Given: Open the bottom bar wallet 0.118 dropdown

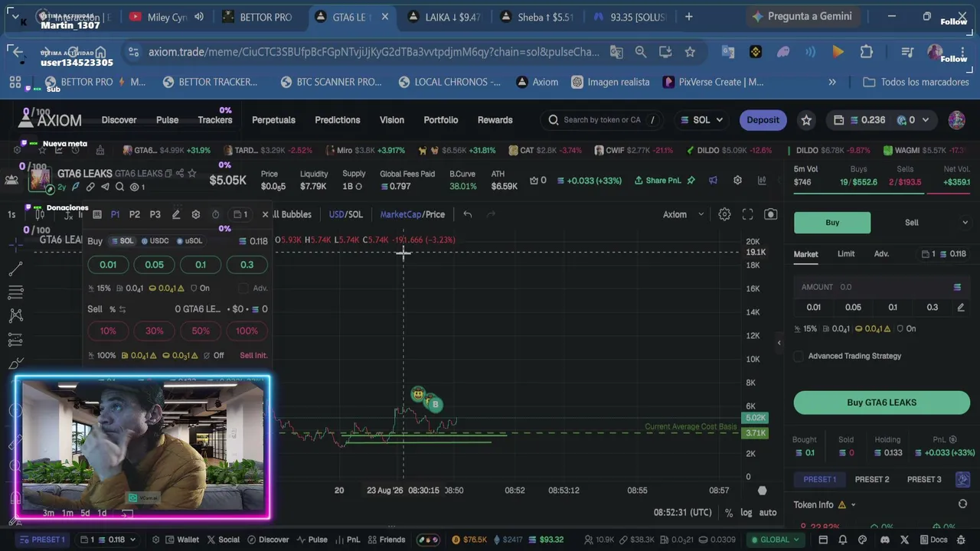Looking at the screenshot, I should (107, 540).
